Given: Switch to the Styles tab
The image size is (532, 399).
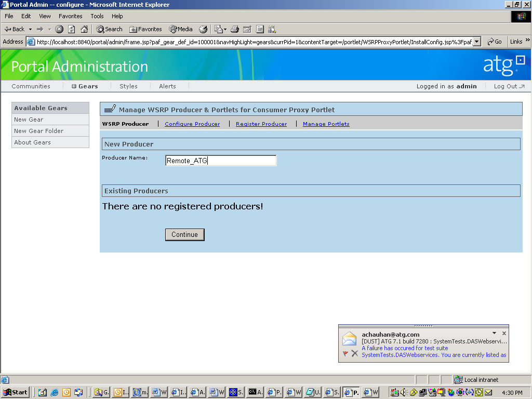Looking at the screenshot, I should pos(129,86).
